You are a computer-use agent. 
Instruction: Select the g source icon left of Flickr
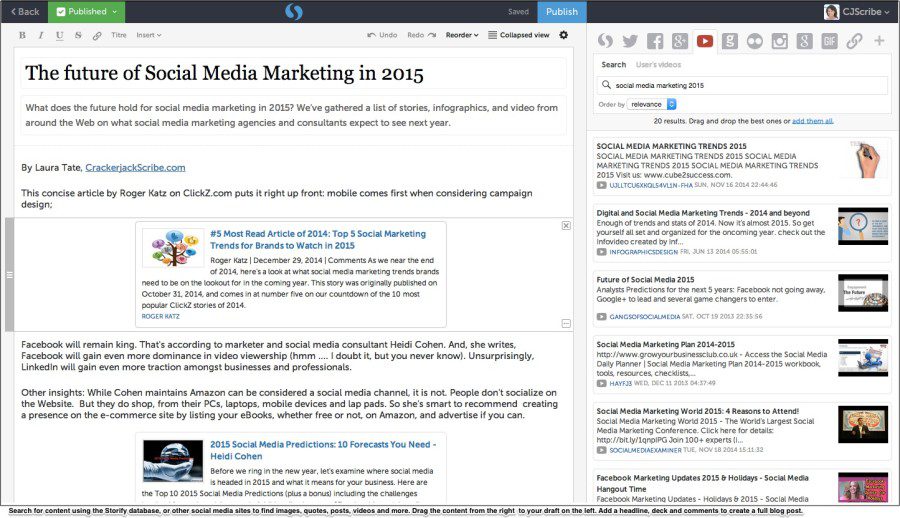click(730, 41)
